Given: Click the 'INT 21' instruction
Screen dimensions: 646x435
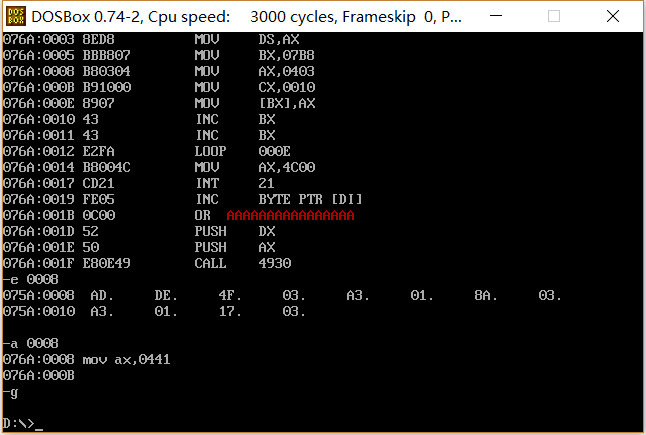Looking at the screenshot, I should coord(235,183).
